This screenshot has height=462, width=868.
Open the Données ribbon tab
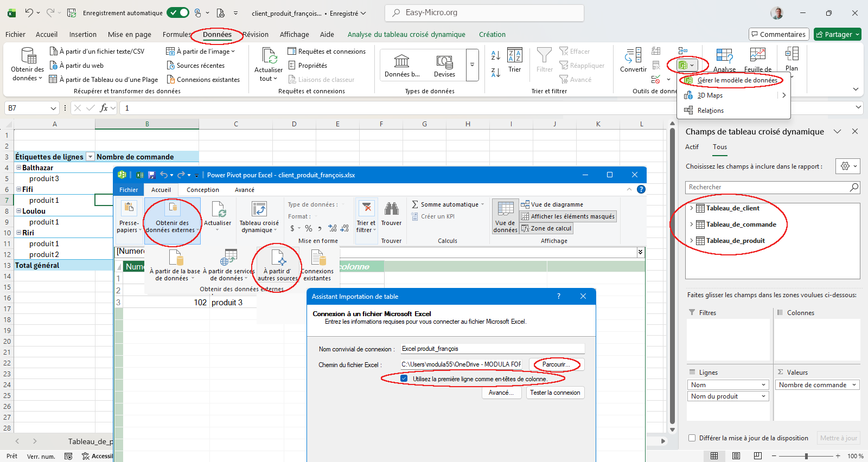[217, 35]
